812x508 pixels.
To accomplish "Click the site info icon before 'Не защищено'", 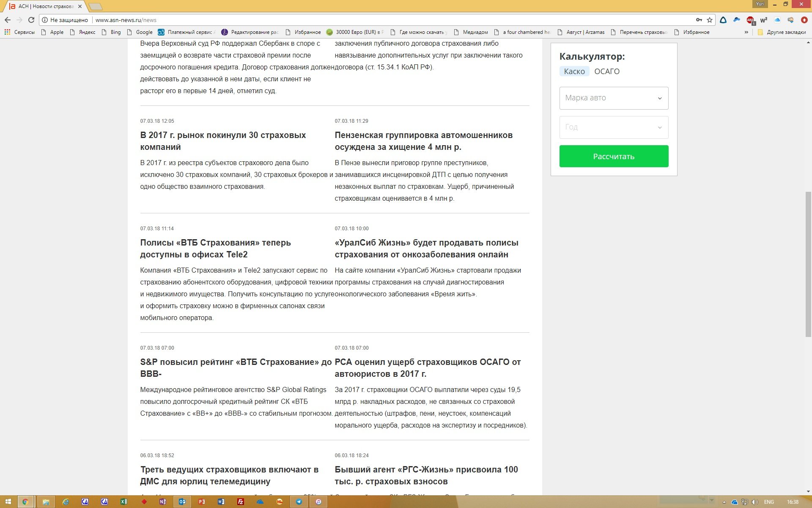I will (45, 20).
